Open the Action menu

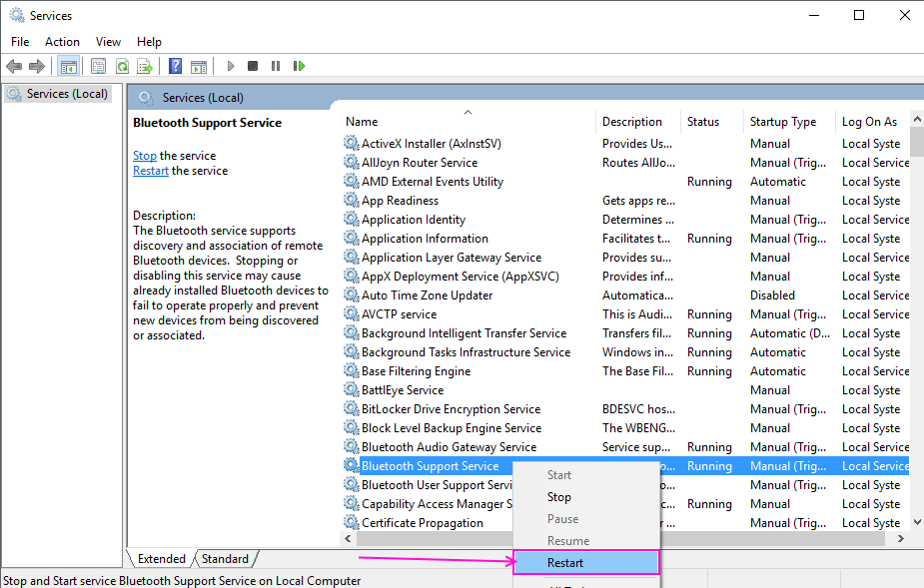[x=62, y=42]
